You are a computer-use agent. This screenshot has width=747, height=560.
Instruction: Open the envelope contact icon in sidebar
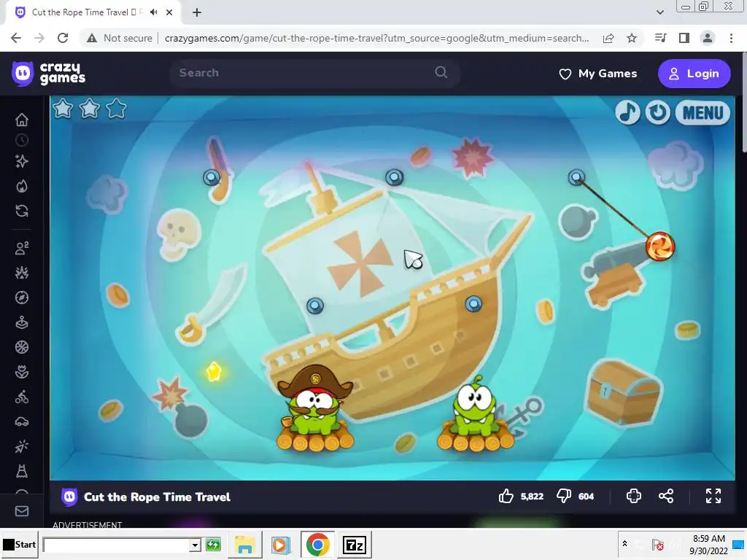click(22, 511)
